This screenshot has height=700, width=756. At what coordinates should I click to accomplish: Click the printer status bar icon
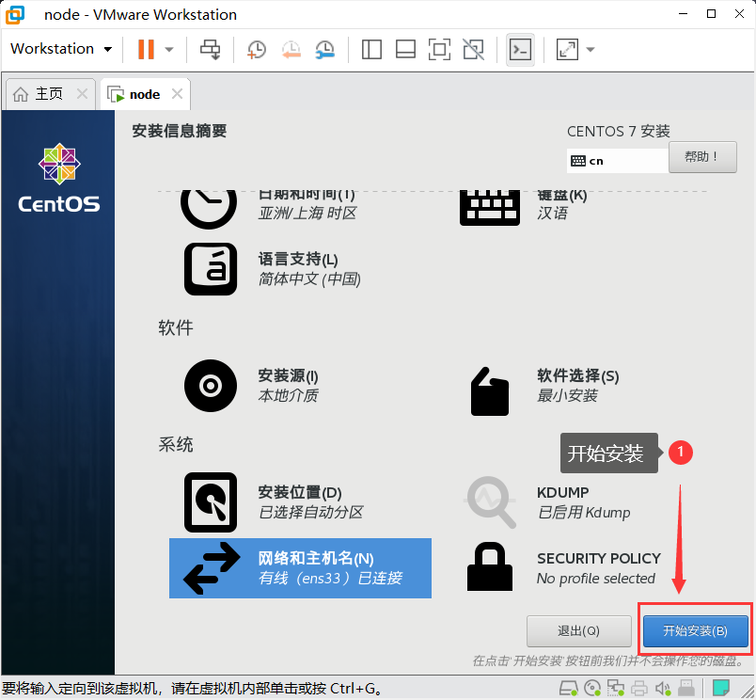click(x=639, y=688)
